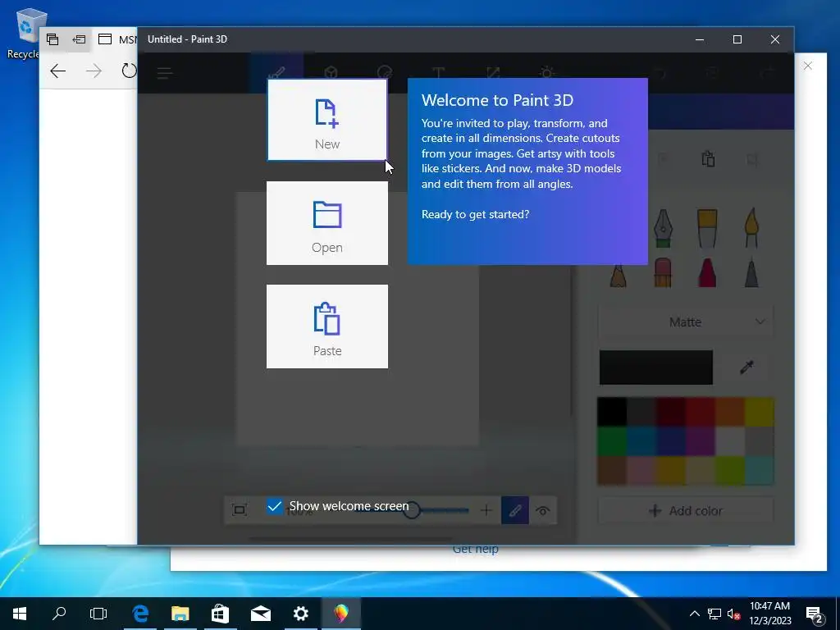The image size is (840, 630).
Task: Open the Action Center notifications icon
Action: (x=815, y=614)
